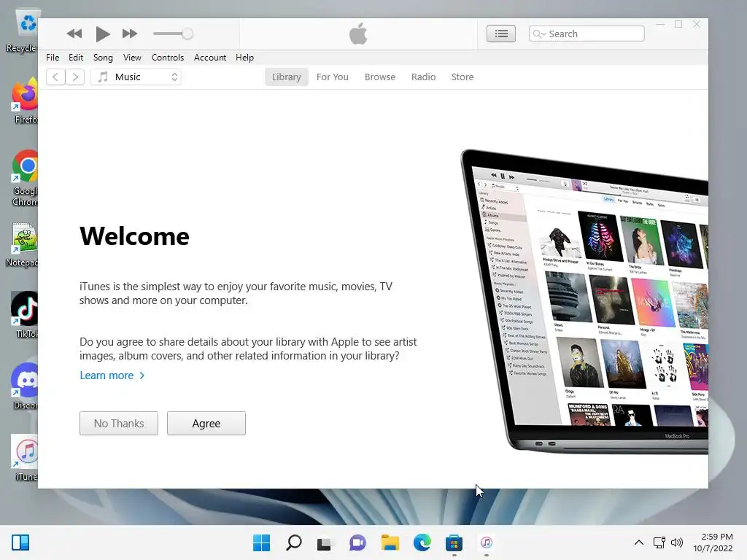Go back with the left arrow button
Screen dimensions: 747x560
point(55,77)
